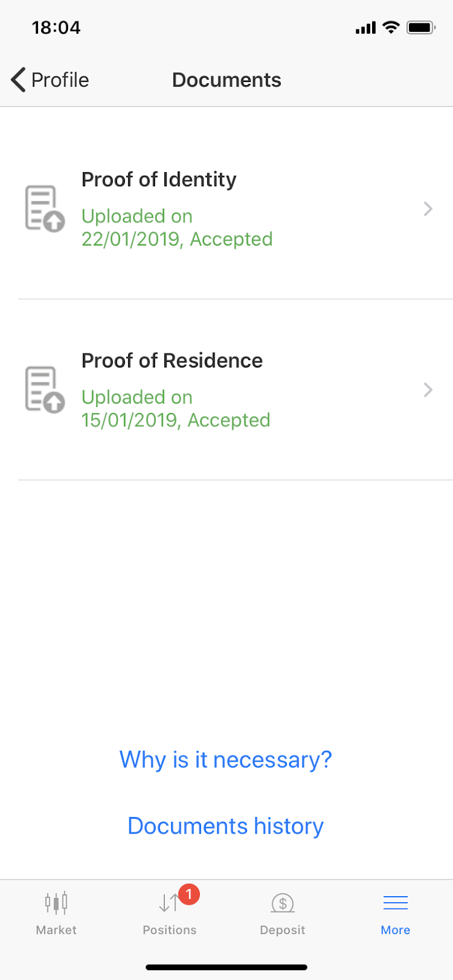The image size is (453, 980).
Task: Tap the Deposit dollar coin icon
Action: 283,903
